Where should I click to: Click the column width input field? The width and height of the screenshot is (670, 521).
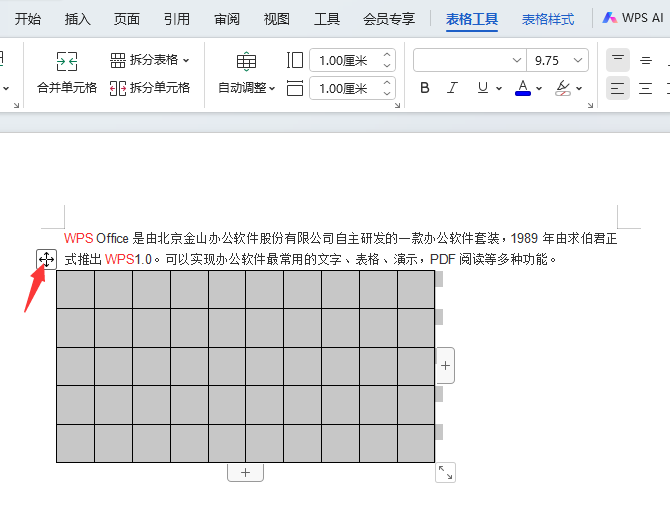coord(345,88)
